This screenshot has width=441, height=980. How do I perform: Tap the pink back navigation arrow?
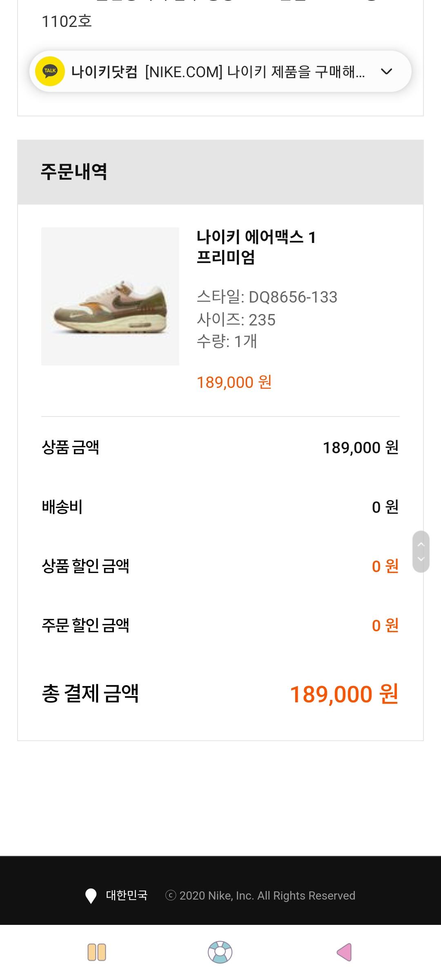point(344,952)
